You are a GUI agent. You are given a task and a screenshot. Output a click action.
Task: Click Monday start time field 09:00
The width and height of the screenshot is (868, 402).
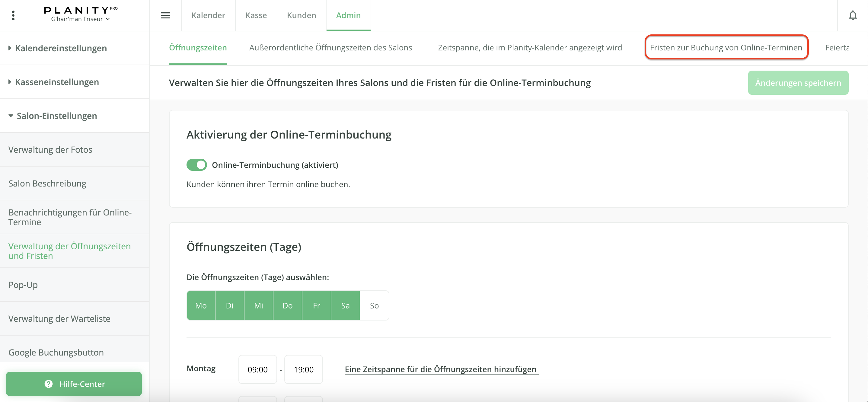(x=257, y=369)
